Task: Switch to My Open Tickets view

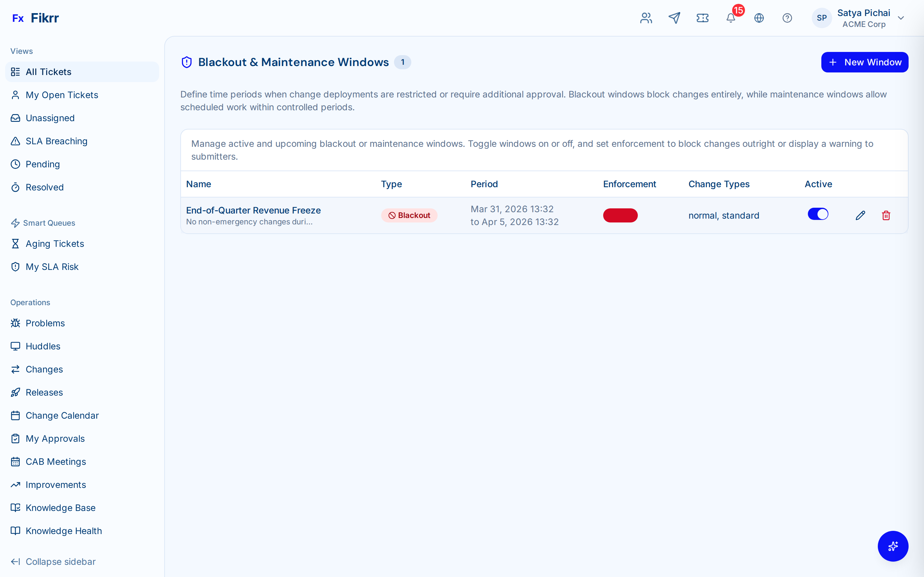Action: pyautogui.click(x=62, y=95)
